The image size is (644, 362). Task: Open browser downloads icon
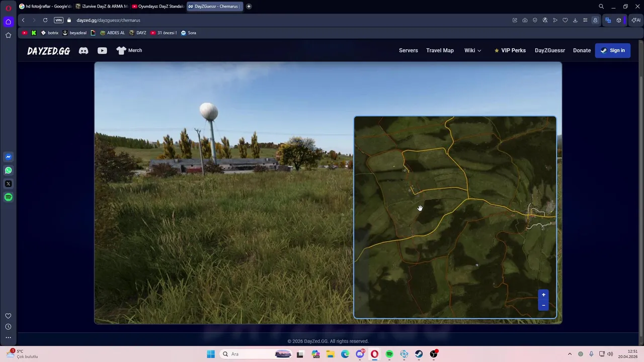575,20
